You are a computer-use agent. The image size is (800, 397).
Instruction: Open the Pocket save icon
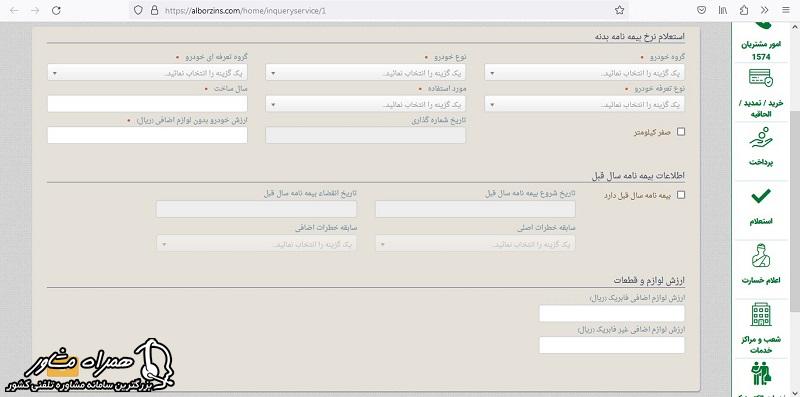702,10
